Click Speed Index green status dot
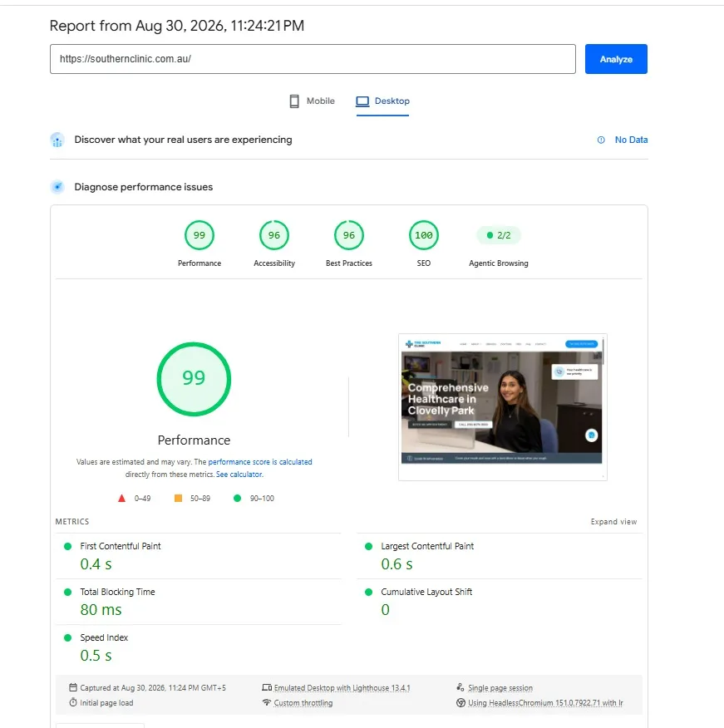The image size is (724, 728). 68,638
